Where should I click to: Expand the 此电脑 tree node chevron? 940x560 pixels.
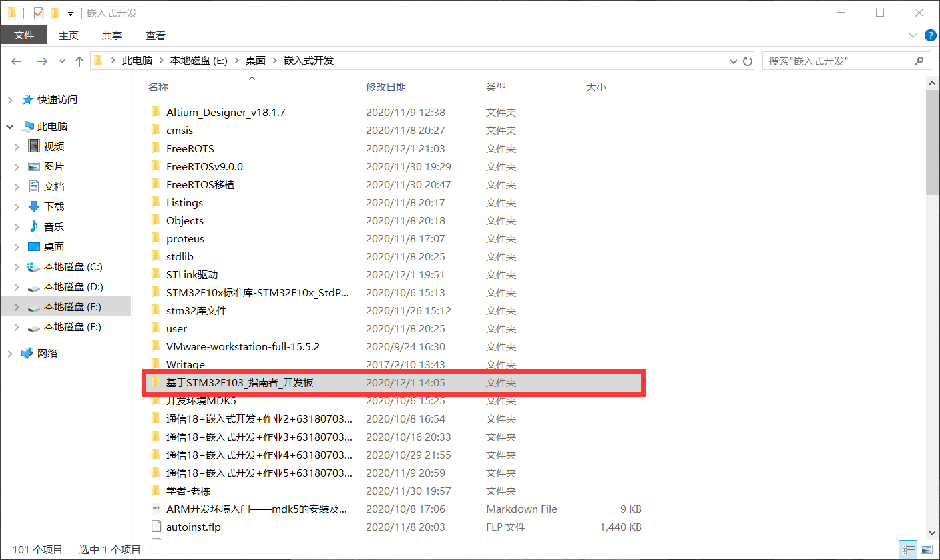pyautogui.click(x=9, y=126)
